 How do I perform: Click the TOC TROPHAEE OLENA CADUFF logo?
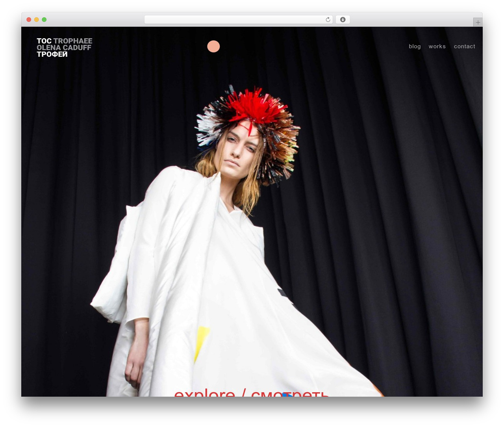click(65, 48)
